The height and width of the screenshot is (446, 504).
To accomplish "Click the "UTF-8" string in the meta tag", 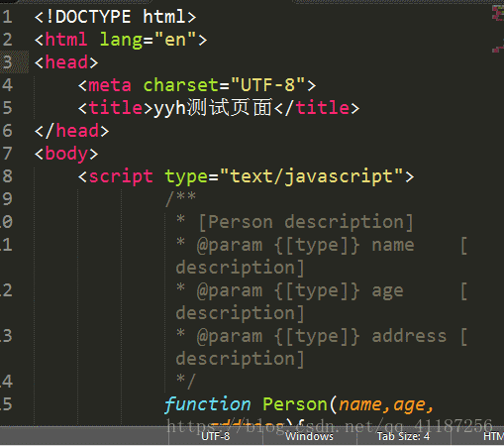I will (267, 85).
